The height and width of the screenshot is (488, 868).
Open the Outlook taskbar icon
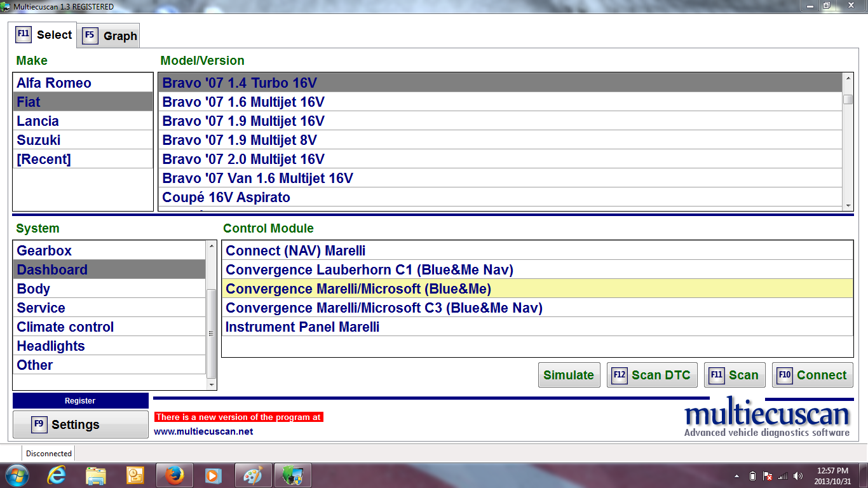[135, 475]
